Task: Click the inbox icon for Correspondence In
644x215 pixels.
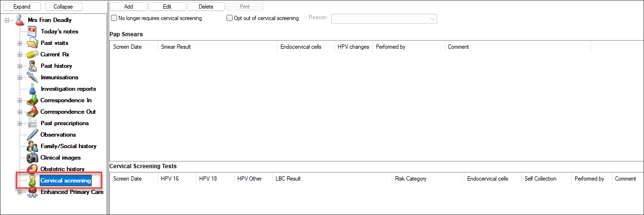Action: [32, 100]
